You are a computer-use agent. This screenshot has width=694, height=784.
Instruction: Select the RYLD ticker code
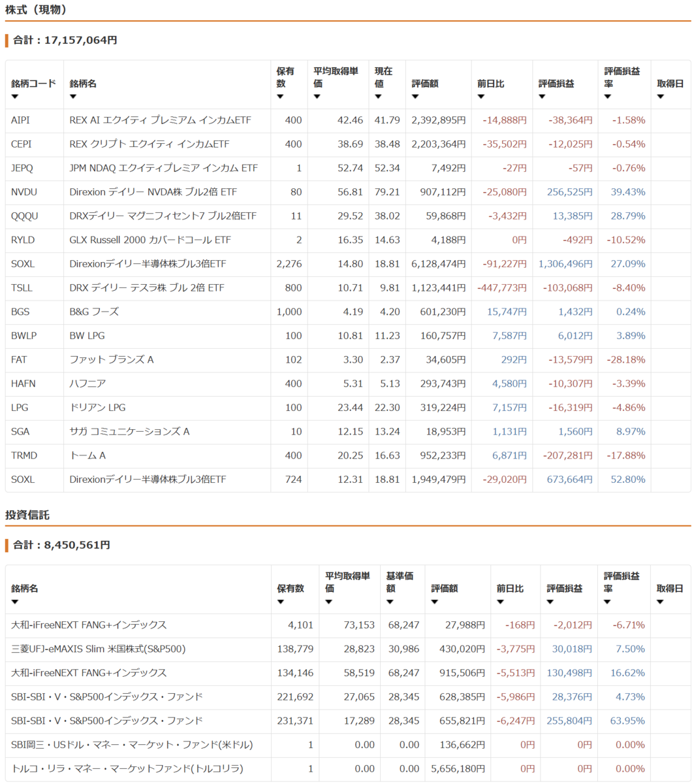coord(23,240)
